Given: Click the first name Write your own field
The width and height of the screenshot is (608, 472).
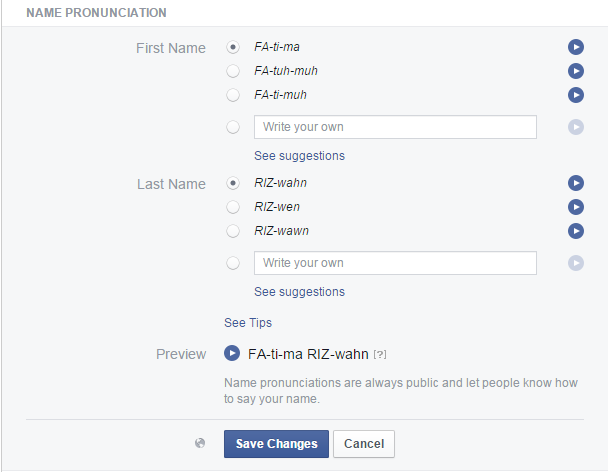Looking at the screenshot, I should 395,127.
